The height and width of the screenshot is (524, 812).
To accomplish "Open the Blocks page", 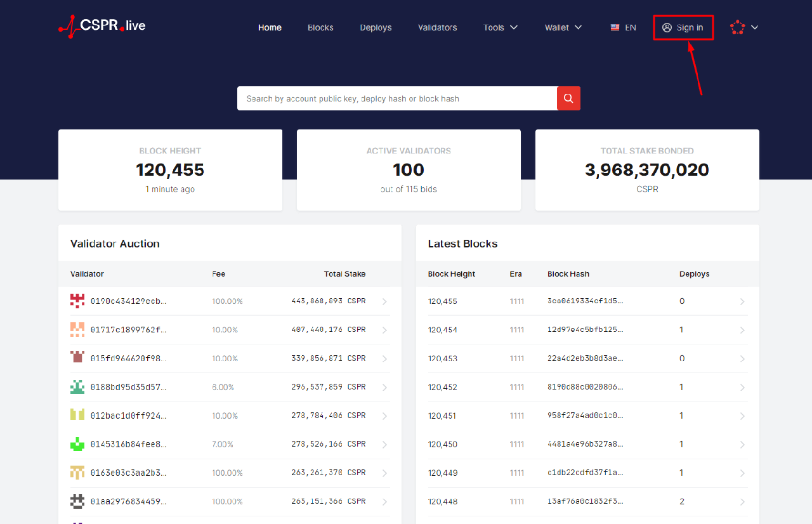I will click(320, 27).
